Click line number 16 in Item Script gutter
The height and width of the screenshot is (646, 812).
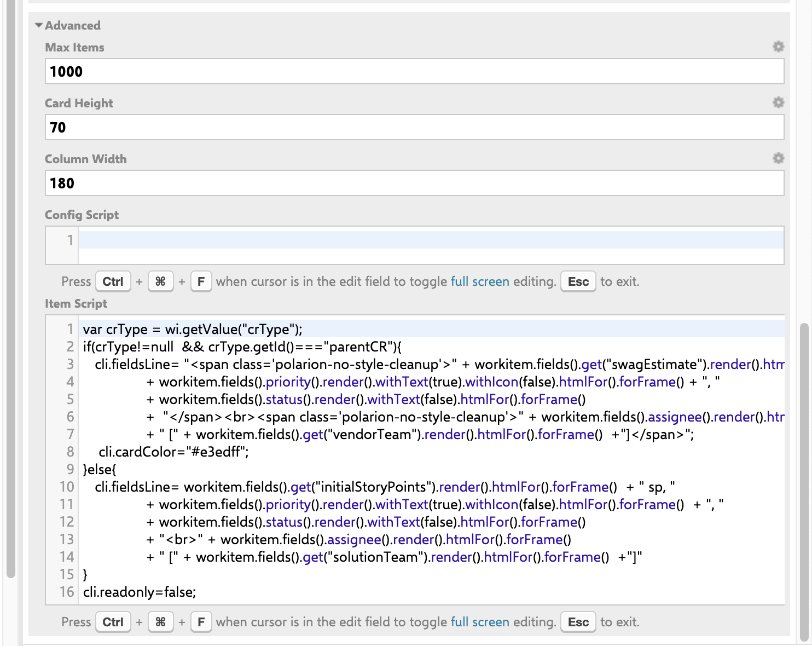67,592
